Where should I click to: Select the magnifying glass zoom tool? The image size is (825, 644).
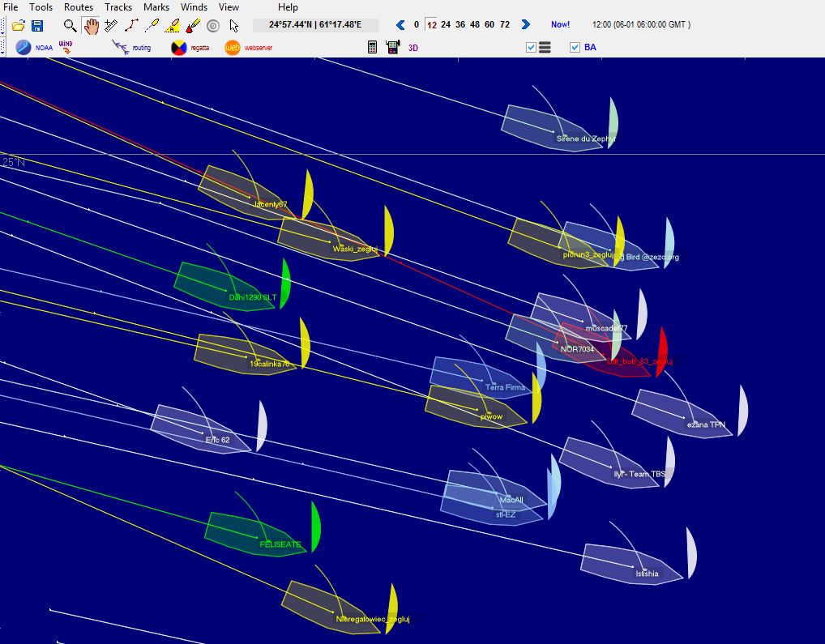click(71, 26)
